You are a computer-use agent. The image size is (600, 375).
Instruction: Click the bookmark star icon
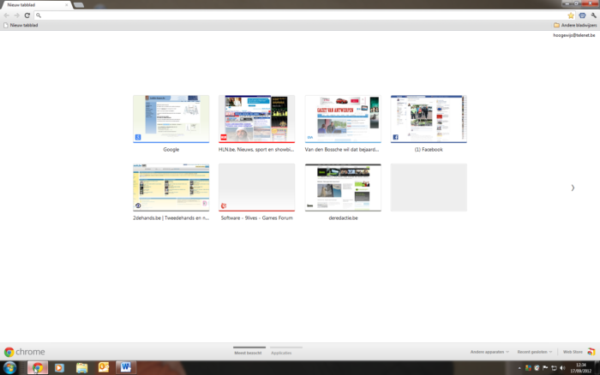point(571,16)
